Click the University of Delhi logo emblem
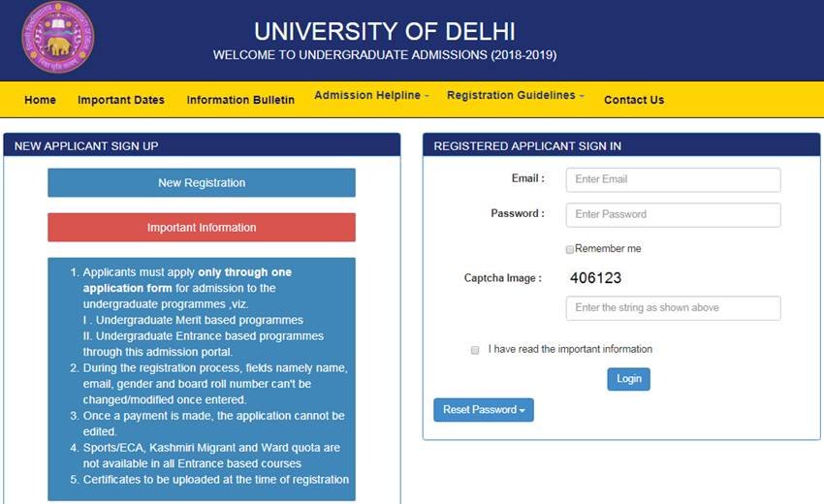The height and width of the screenshot is (504, 824). 58,39
